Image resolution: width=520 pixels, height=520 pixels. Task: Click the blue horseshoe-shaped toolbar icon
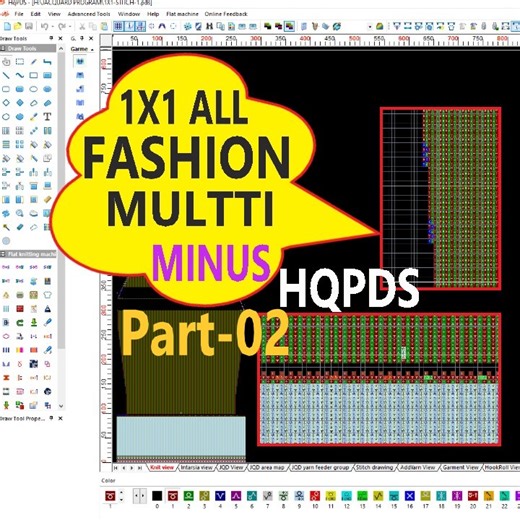[x=162, y=26]
